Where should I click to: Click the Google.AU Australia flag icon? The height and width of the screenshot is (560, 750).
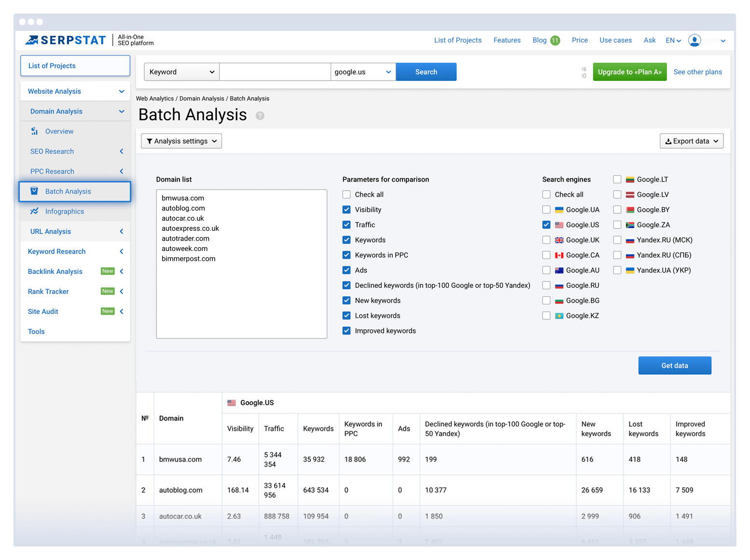559,270
